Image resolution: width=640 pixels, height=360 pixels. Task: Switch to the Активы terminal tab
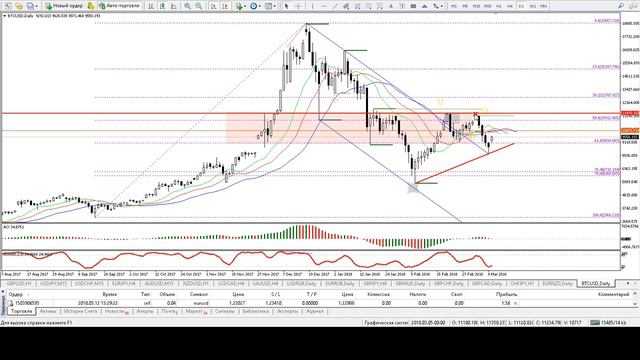coord(48,311)
